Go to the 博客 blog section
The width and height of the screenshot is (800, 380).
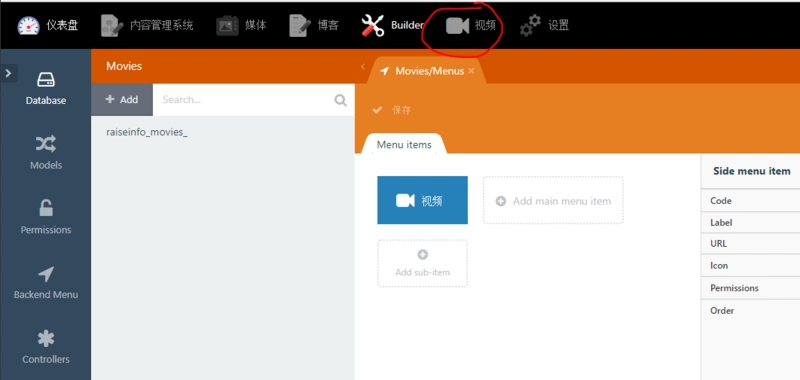coord(314,25)
